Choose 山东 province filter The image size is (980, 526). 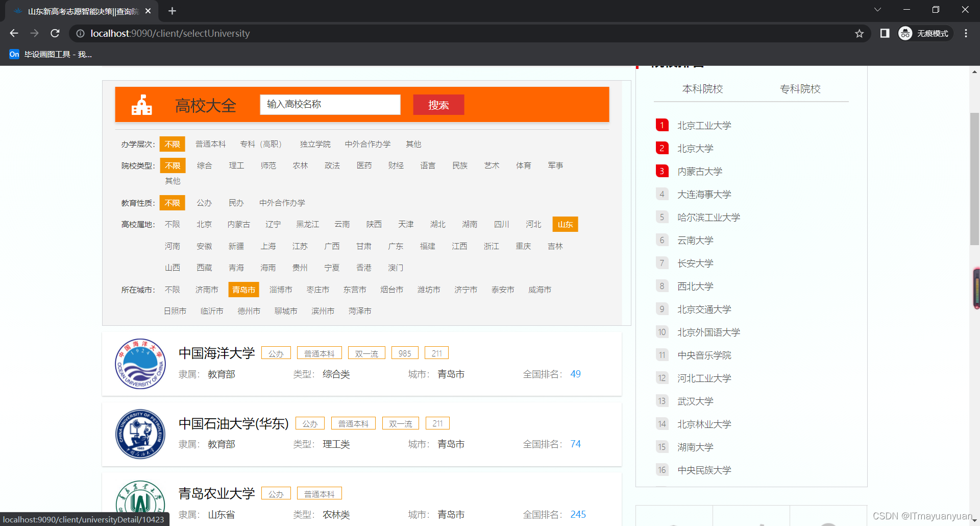(565, 224)
